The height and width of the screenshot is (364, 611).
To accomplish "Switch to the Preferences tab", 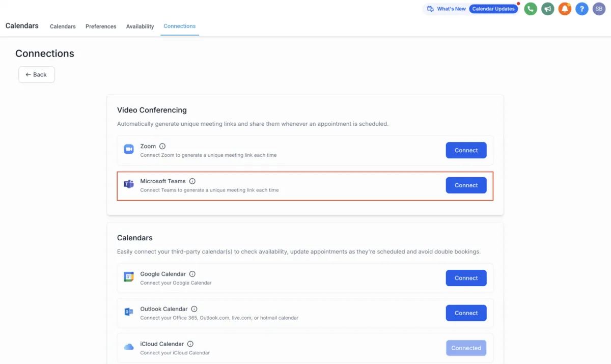I will coord(101,26).
